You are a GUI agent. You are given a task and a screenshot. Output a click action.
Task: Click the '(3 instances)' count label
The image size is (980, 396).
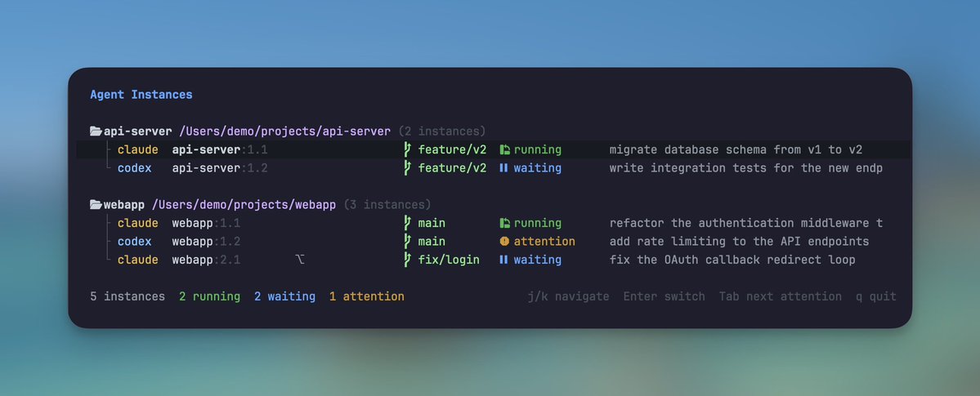tap(387, 204)
